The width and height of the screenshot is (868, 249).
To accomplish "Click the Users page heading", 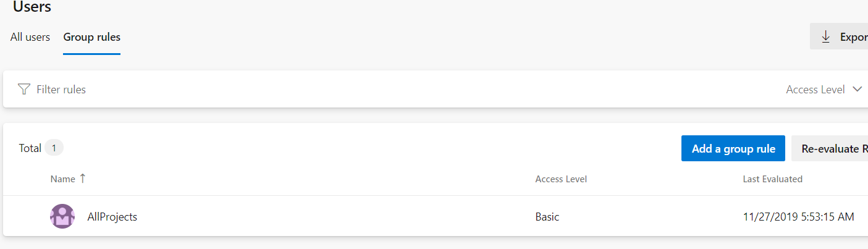I will pos(32,7).
